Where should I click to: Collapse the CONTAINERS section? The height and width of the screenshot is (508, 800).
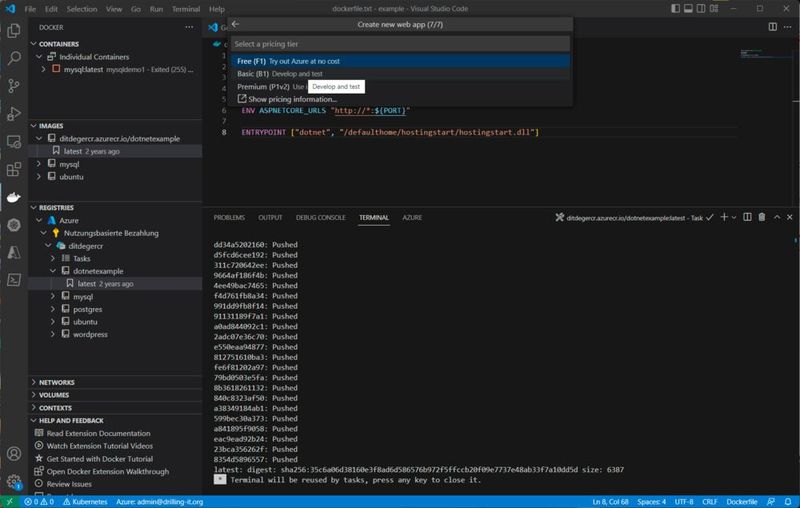[x=58, y=44]
